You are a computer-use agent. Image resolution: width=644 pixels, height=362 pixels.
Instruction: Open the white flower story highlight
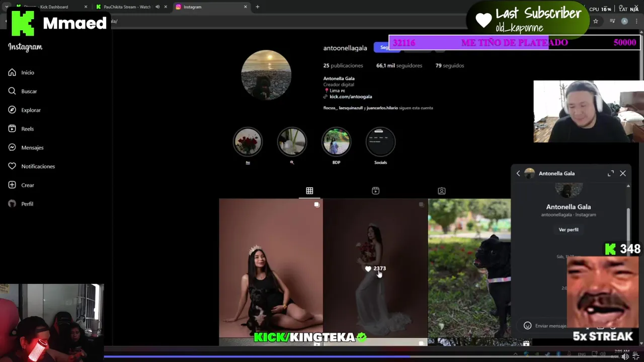(292, 142)
